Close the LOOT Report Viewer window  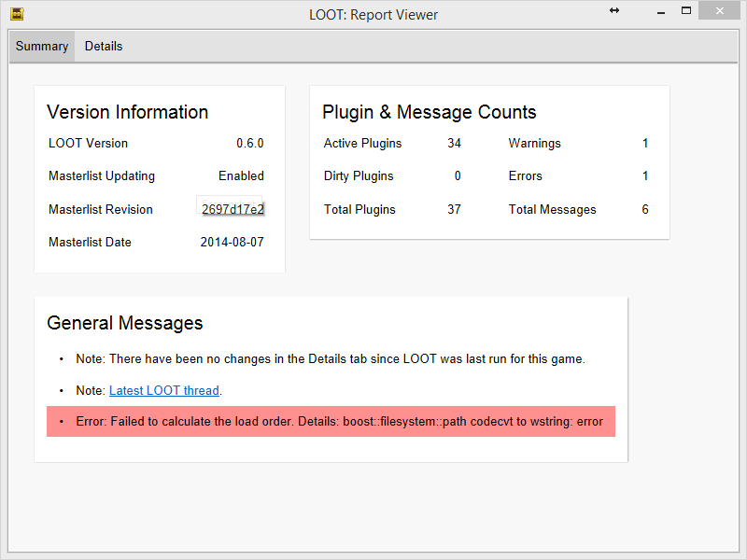pyautogui.click(x=724, y=10)
